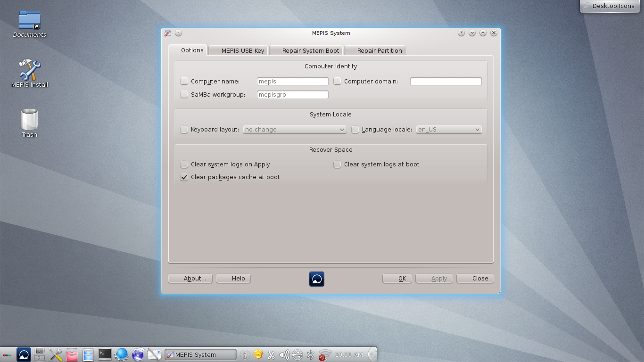This screenshot has width=644, height=362.
Task: Tick the SaMBa workgroup checkbox
Action: (x=184, y=94)
